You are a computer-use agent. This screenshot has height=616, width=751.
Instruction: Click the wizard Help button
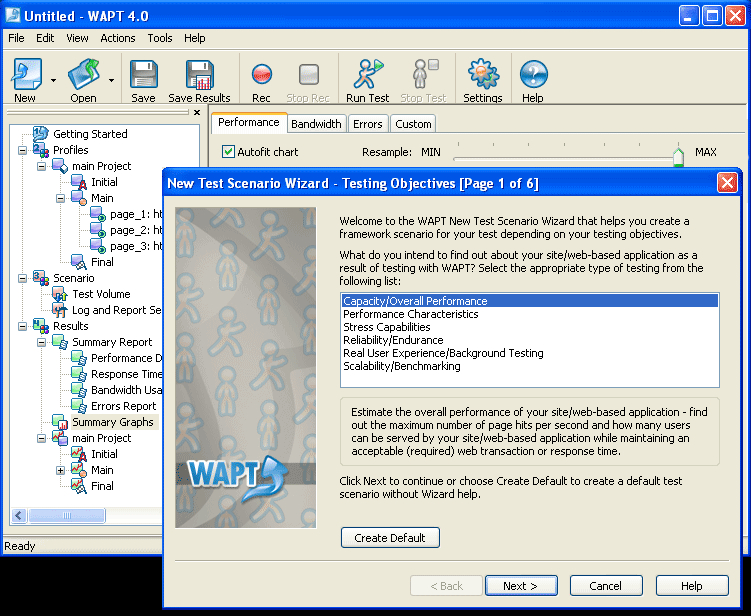(692, 586)
